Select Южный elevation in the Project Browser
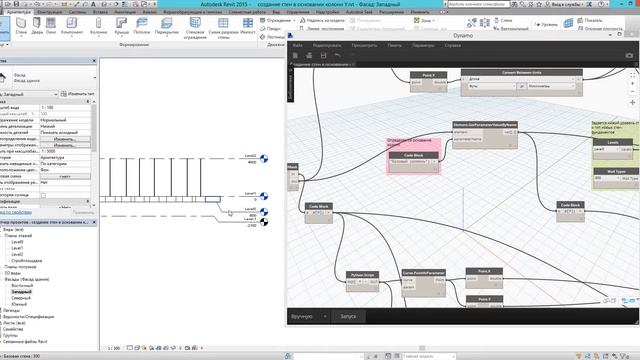640x360 pixels. pos(19,304)
